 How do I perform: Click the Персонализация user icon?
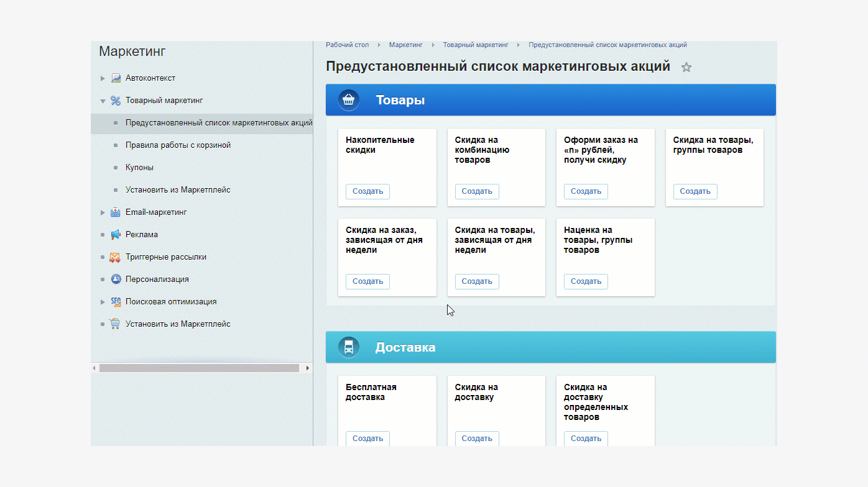pos(116,280)
